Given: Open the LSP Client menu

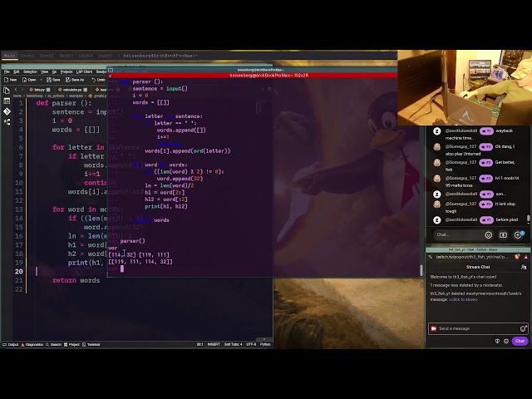Looking at the screenshot, I should pos(84,71).
